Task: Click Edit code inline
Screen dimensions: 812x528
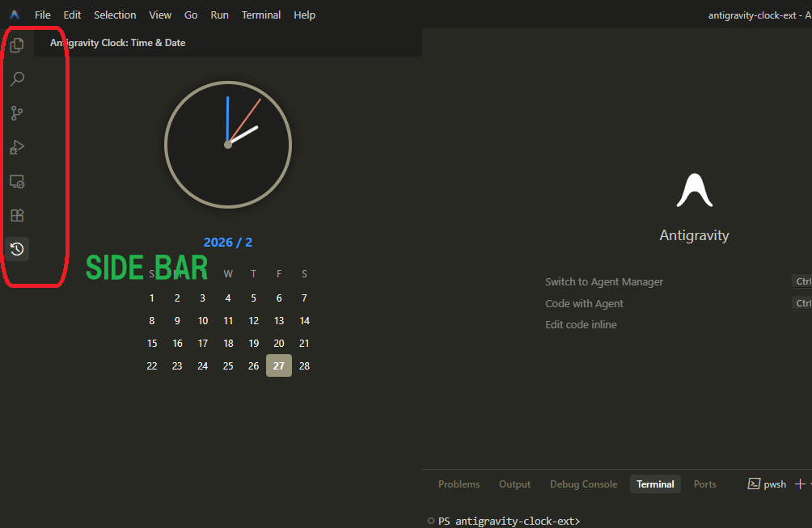Action: [581, 324]
